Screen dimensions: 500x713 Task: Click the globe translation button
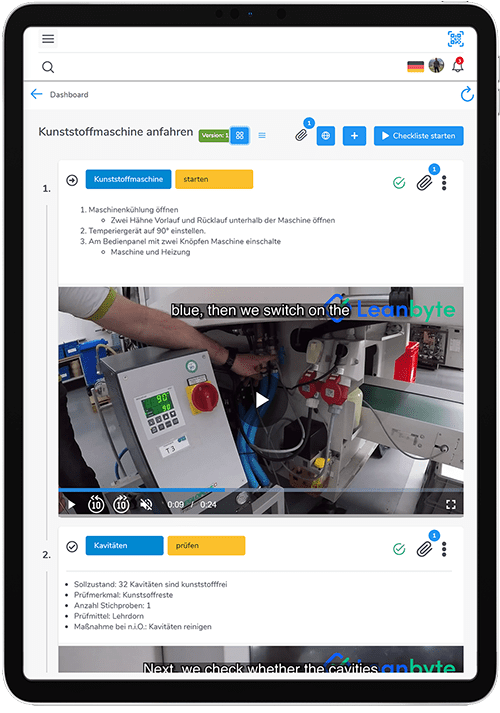[325, 136]
